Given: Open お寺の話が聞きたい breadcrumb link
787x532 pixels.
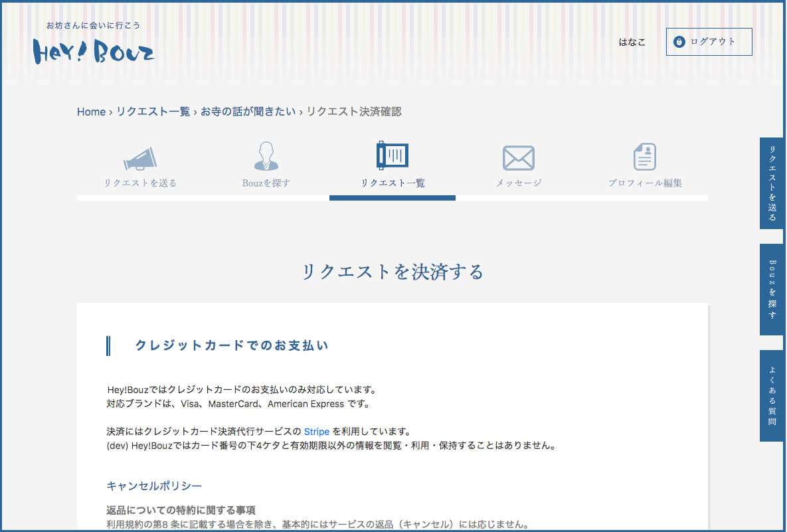Looking at the screenshot, I should pos(248,112).
